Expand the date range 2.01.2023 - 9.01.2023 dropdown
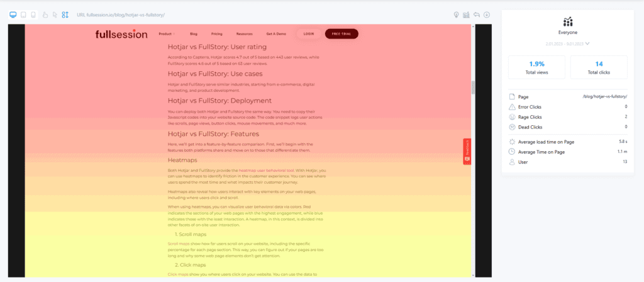Image resolution: width=644 pixels, height=282 pixels. point(567,43)
